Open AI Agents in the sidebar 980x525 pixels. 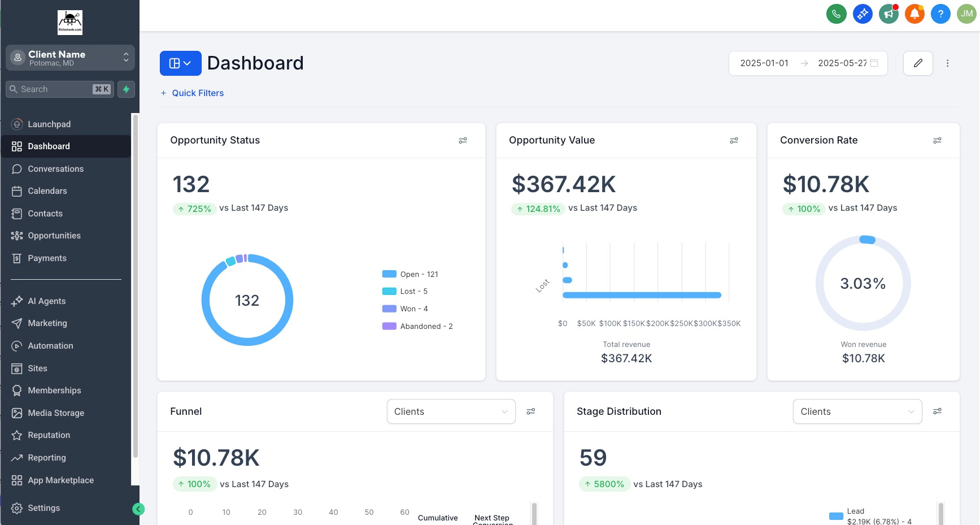pyautogui.click(x=66, y=301)
